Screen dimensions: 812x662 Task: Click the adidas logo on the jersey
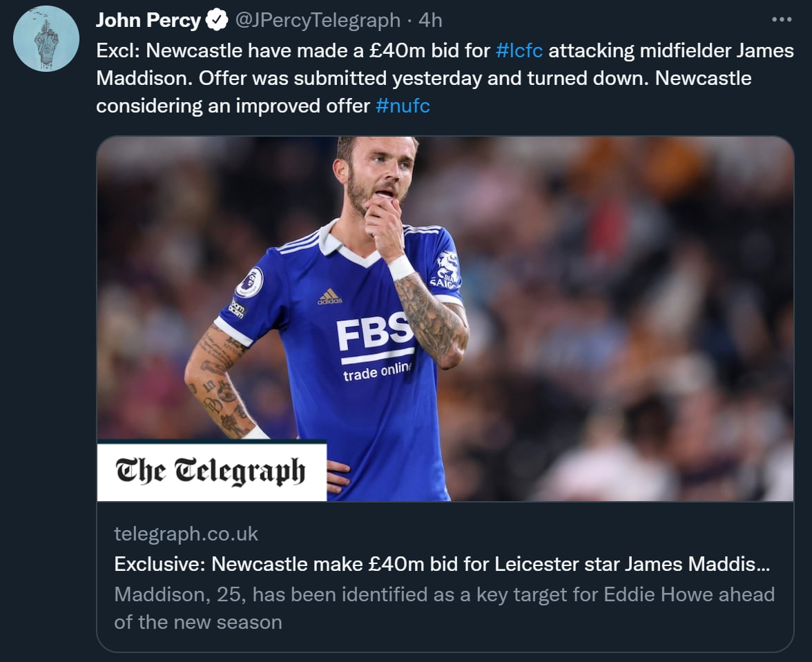(329, 297)
